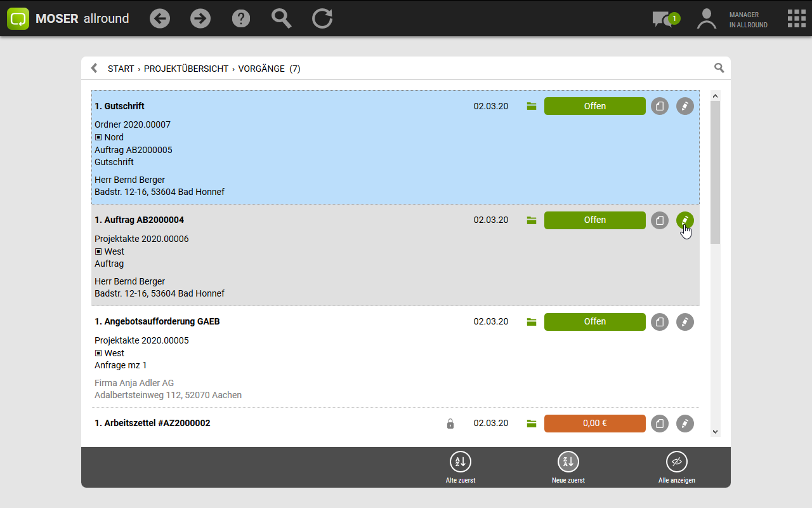
Task: Go to START in breadcrumb
Action: 121,69
